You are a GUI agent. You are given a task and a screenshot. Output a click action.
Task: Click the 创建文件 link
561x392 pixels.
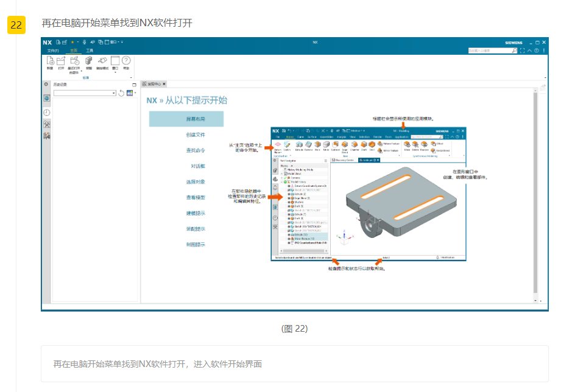tap(196, 135)
